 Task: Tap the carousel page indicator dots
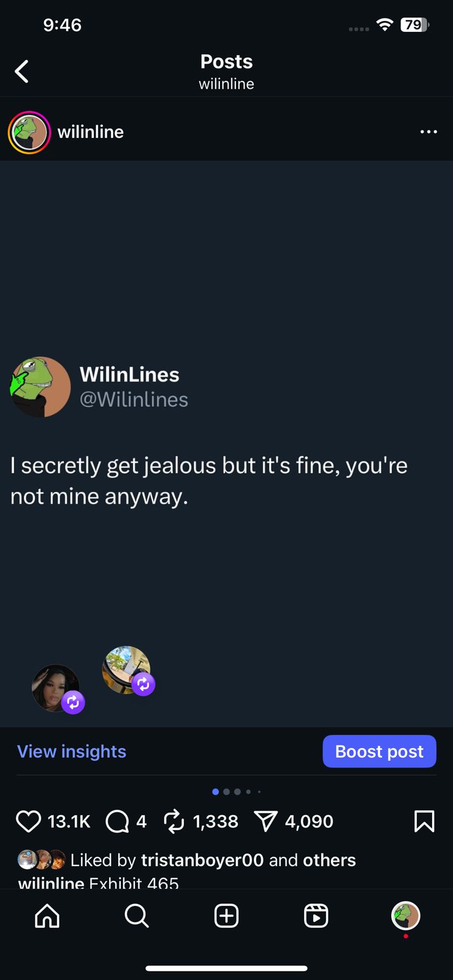click(x=236, y=792)
